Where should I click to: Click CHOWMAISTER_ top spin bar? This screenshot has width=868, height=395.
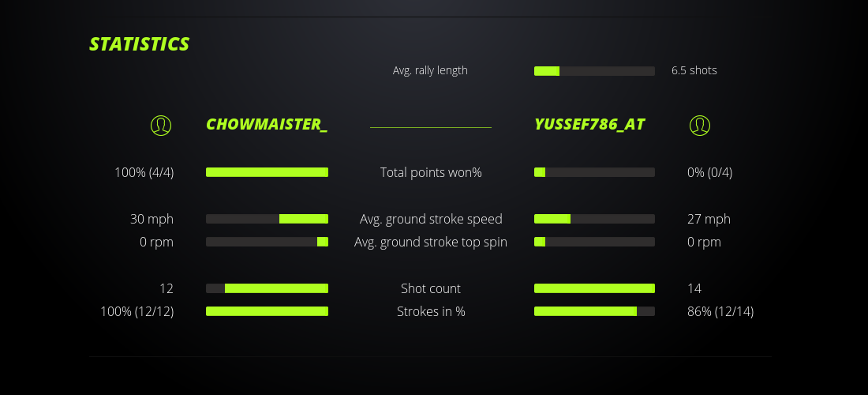tap(267, 242)
